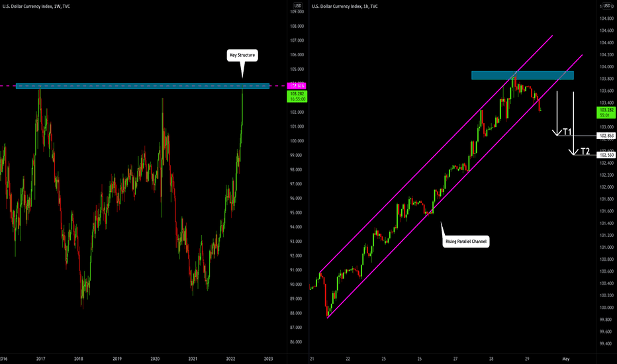Screen dimensions: 617x364
Task: Select the upper magenta channel line on 1h chart
Action: 436,154
